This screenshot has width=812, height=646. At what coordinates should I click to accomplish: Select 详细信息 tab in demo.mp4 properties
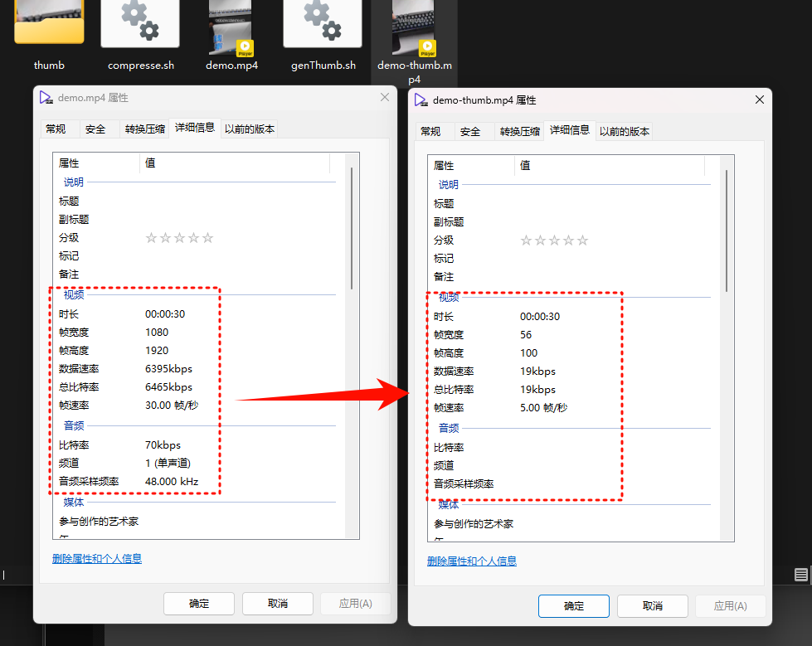click(x=195, y=128)
